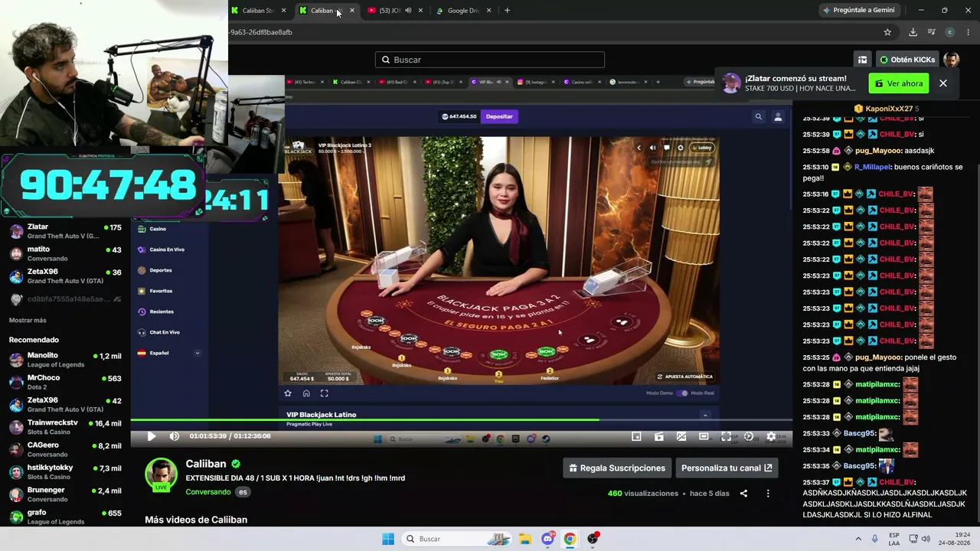Open the Chrome media controls icon
Image resolution: width=980 pixels, height=551 pixels.
931,32
